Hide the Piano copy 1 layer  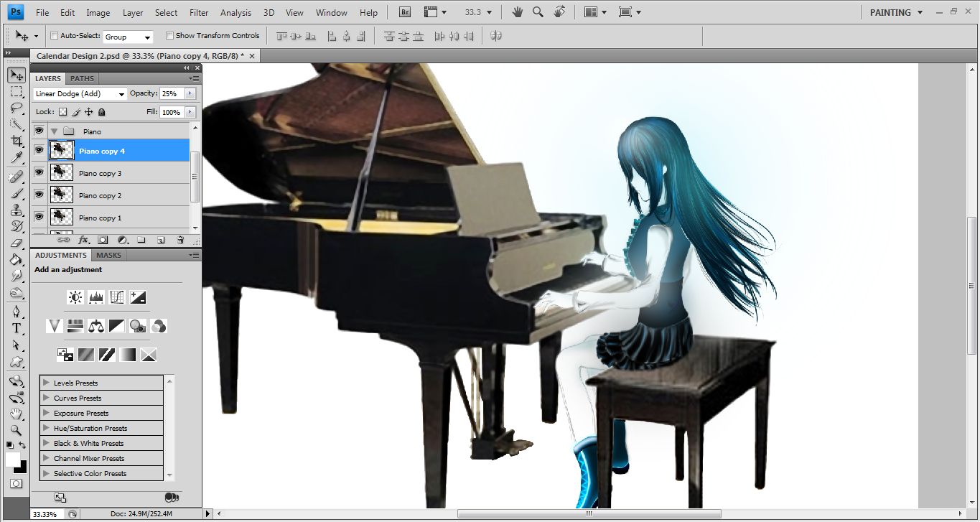39,217
